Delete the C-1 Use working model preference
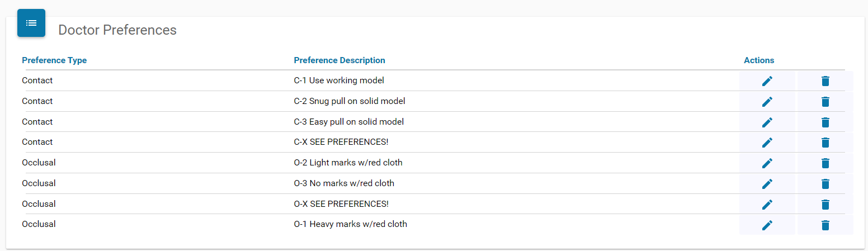Viewport: 868px width, 251px height. [825, 81]
